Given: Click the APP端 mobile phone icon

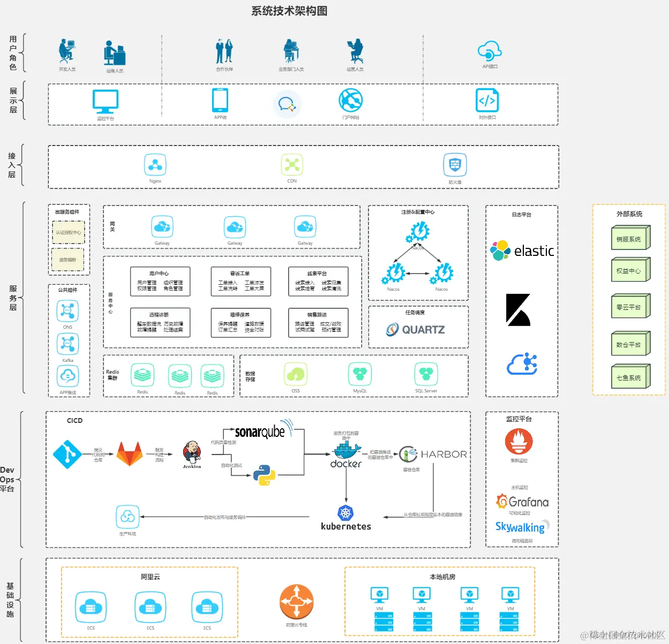Looking at the screenshot, I should click(220, 100).
